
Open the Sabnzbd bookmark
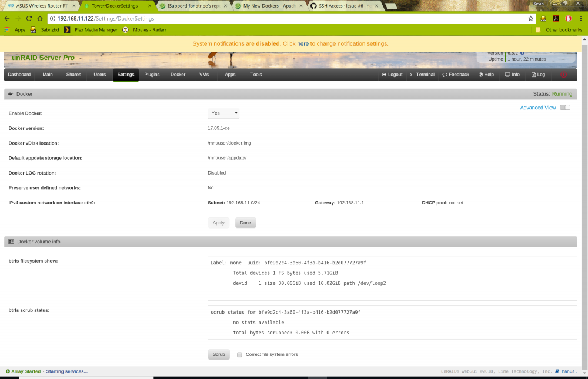click(46, 29)
